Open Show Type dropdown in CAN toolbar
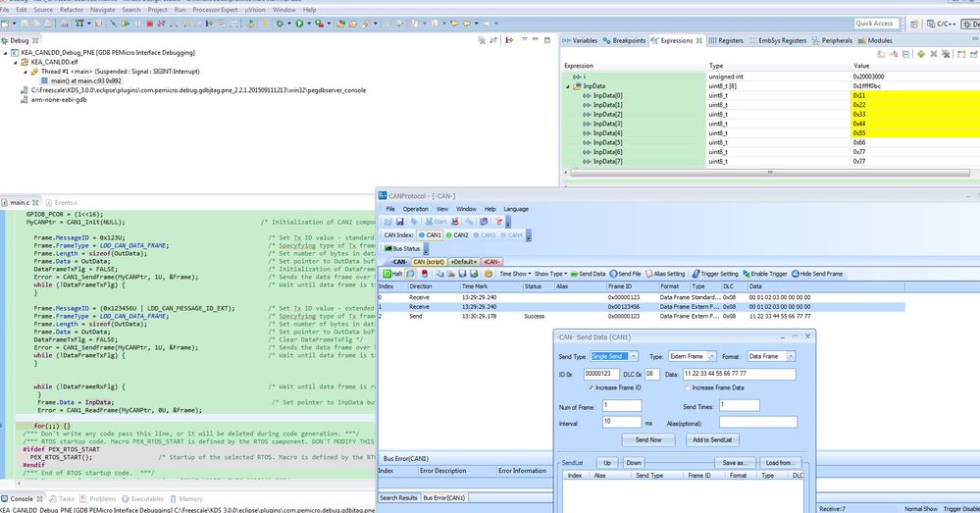Screen dimensions: 980x513 pyautogui.click(x=550, y=274)
